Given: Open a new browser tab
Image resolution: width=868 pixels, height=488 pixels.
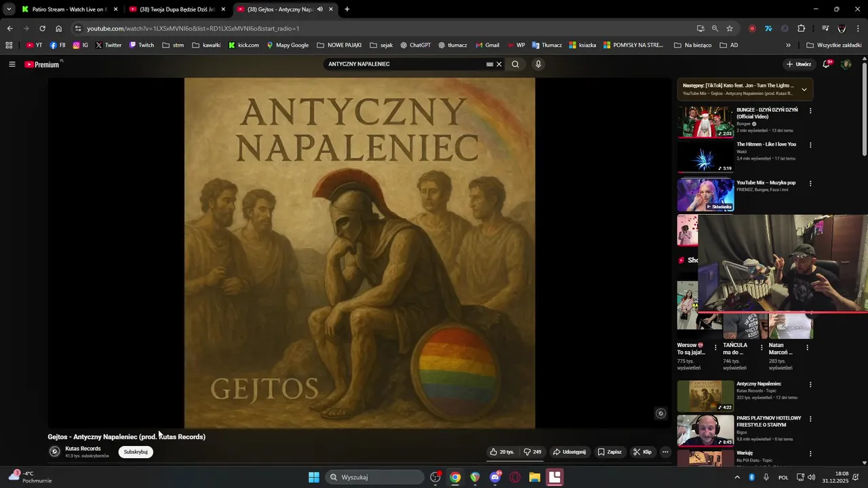Looking at the screenshot, I should [x=347, y=9].
